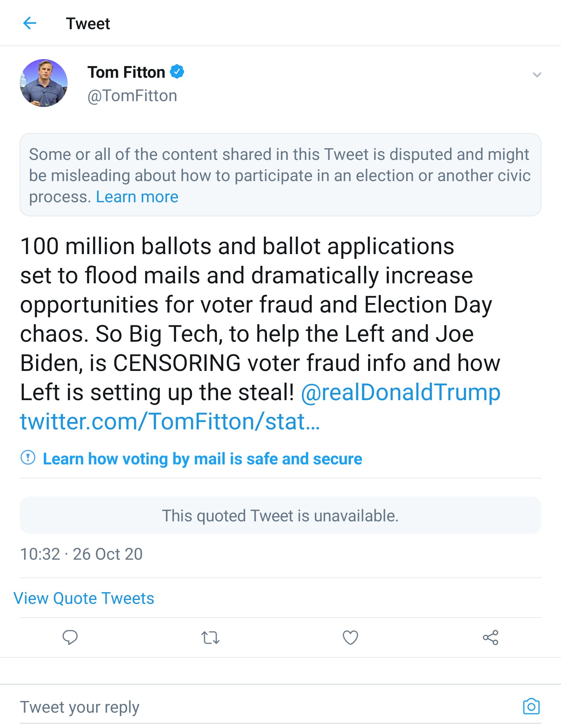Open Learn how voting by mail is safe

tap(202, 459)
